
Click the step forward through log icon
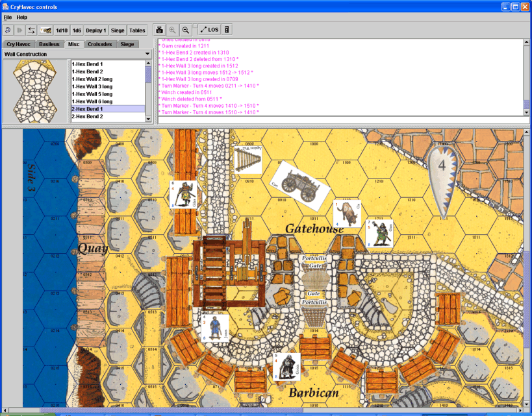pos(19,30)
